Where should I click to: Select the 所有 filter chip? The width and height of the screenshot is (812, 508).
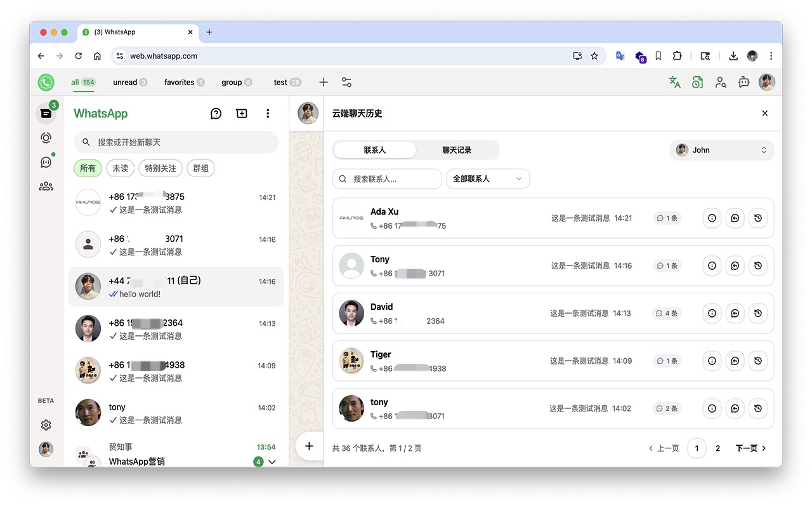[x=88, y=168]
